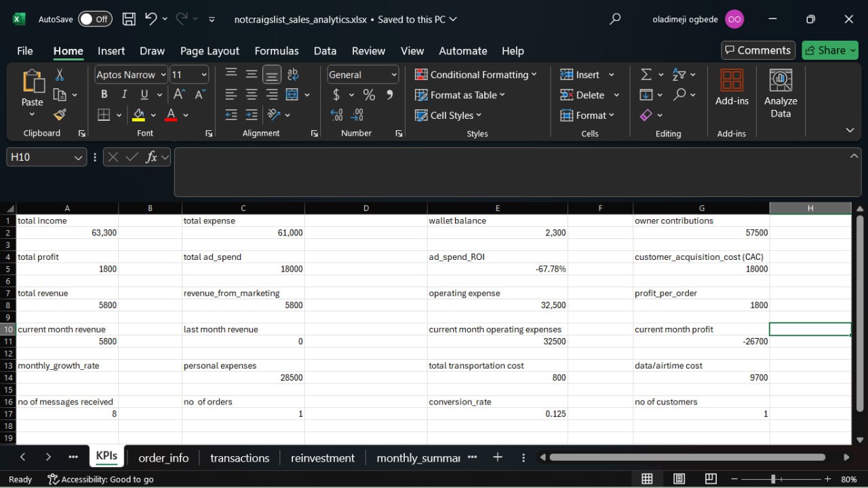Apply Merge & Center to cells
The height and width of the screenshot is (488, 868).
pos(293,95)
